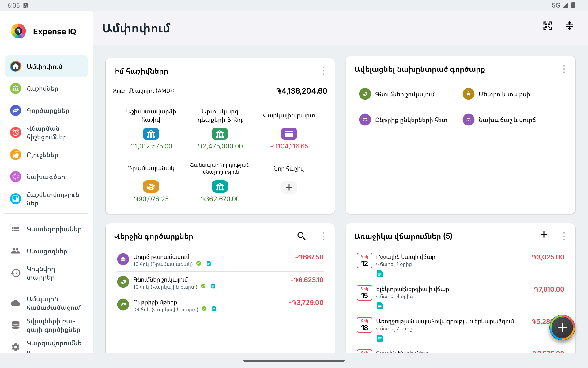Select Ամփոփում in the sidebar
The width and height of the screenshot is (588, 368).
point(46,66)
